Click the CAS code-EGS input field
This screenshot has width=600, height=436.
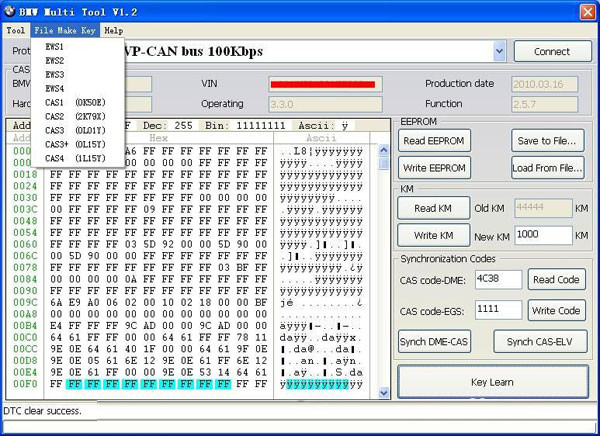(498, 310)
